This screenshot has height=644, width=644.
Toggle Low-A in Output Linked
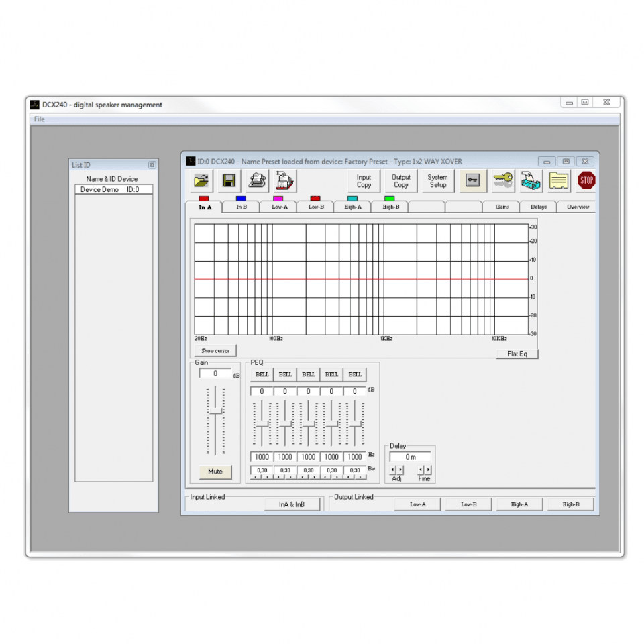[x=417, y=504]
